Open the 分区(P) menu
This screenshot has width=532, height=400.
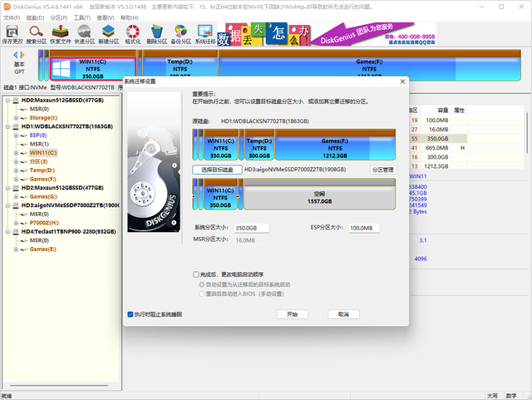(x=59, y=17)
